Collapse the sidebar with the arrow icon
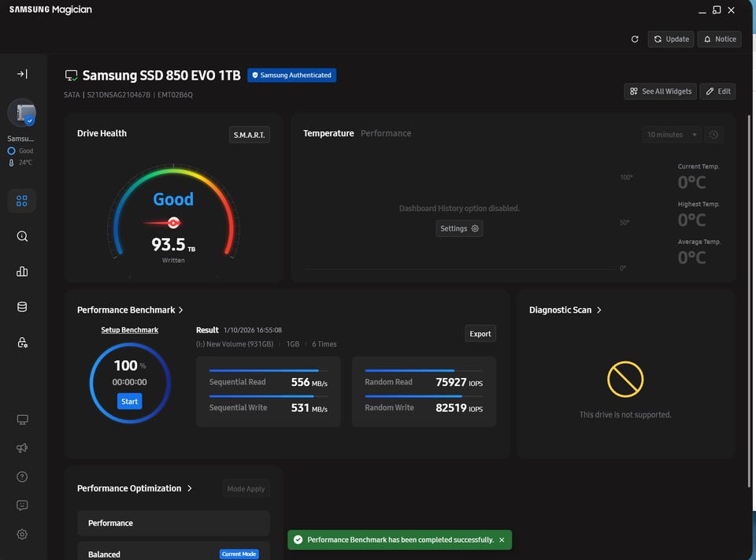This screenshot has width=756, height=560. (22, 74)
